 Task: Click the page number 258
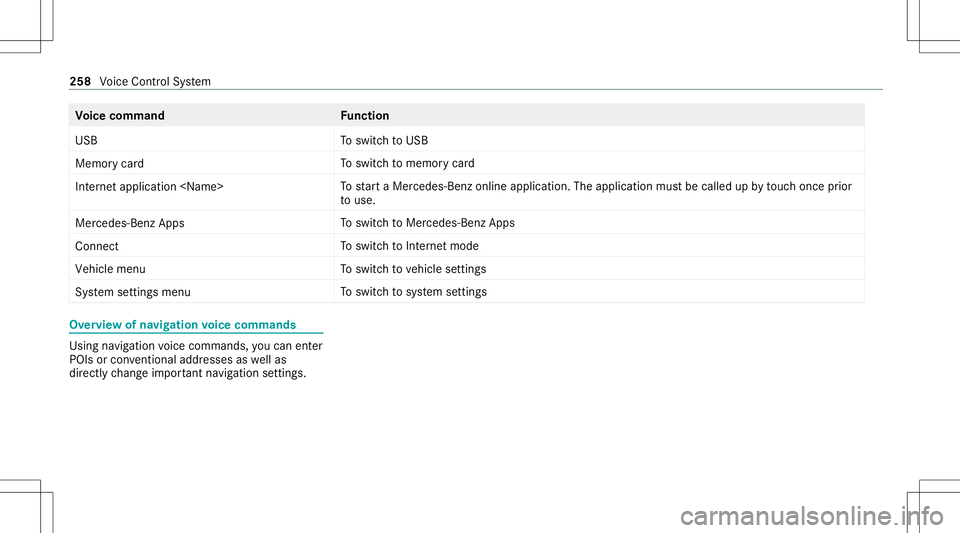tap(80, 81)
